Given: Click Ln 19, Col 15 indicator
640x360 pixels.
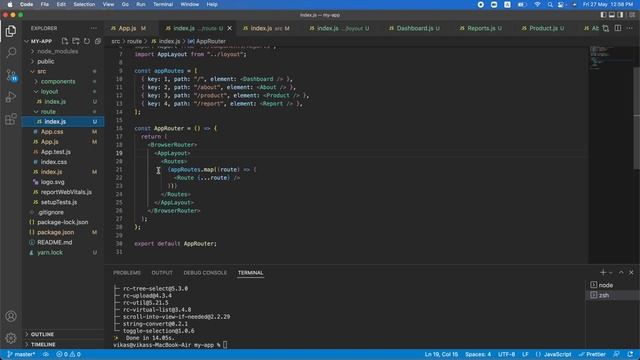Looking at the screenshot, I should 441,354.
